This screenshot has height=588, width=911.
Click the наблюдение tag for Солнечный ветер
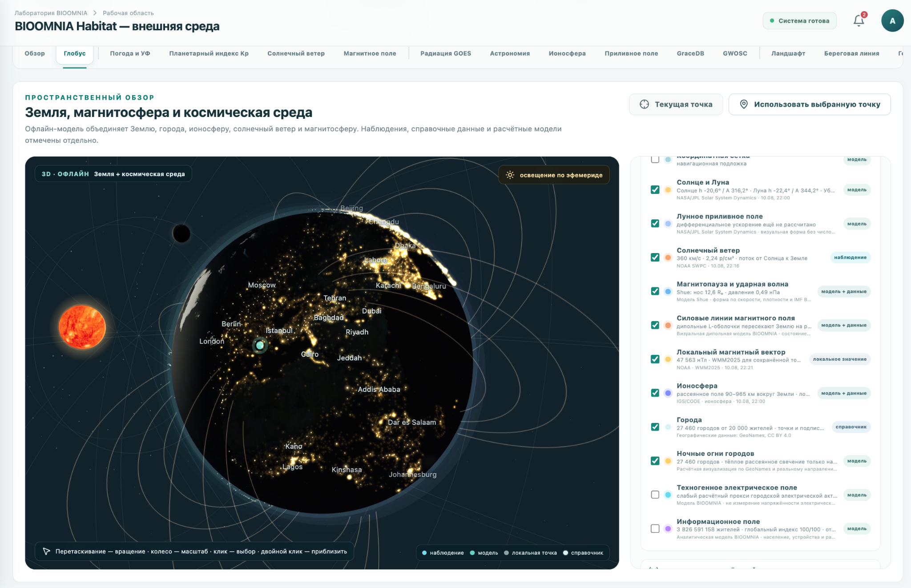(850, 258)
